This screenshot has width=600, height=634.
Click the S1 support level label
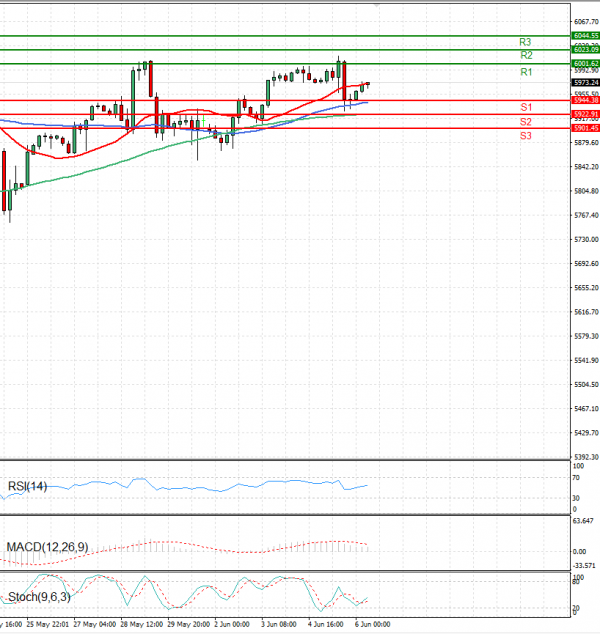(x=525, y=107)
